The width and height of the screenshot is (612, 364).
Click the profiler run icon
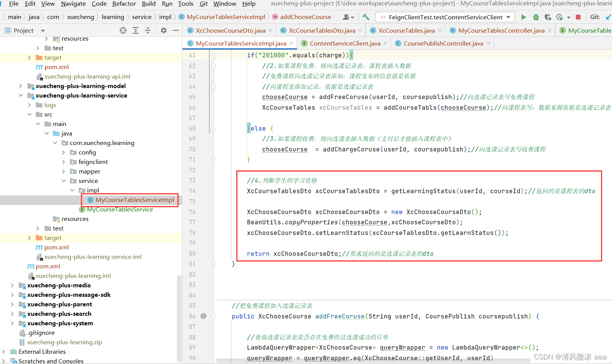click(x=559, y=17)
